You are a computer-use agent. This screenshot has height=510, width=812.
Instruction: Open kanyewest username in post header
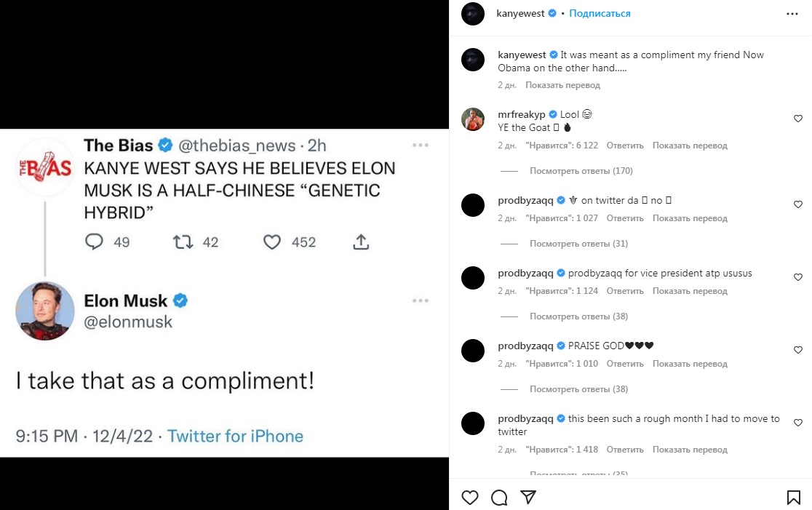[x=520, y=14]
